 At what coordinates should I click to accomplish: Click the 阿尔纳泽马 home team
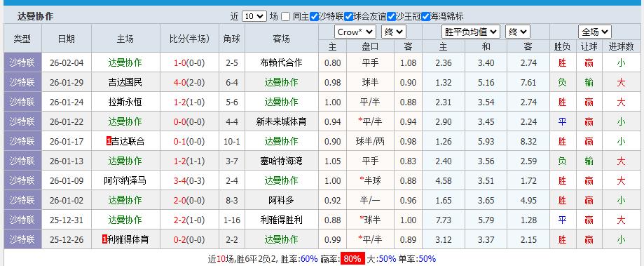pyautogui.click(x=125, y=180)
